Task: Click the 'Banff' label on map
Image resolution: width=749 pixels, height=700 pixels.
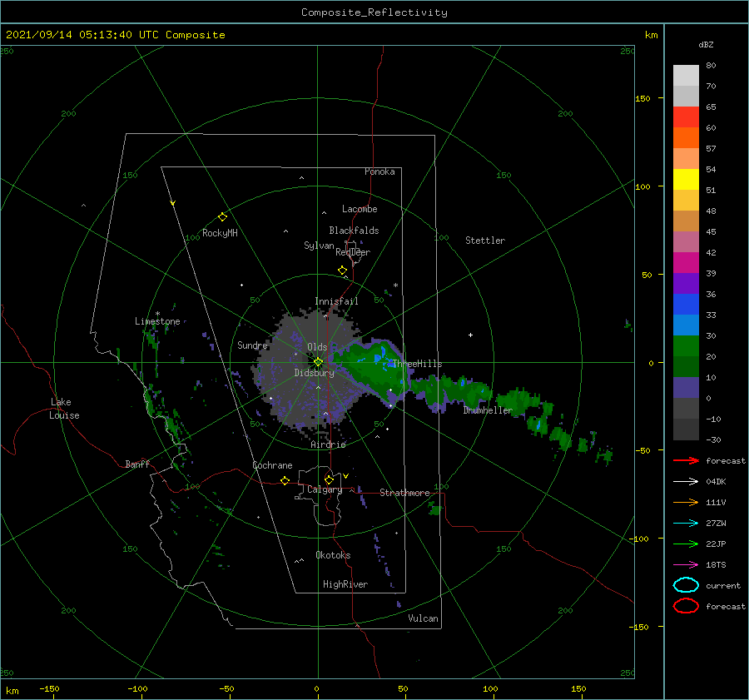Action: tap(137, 464)
